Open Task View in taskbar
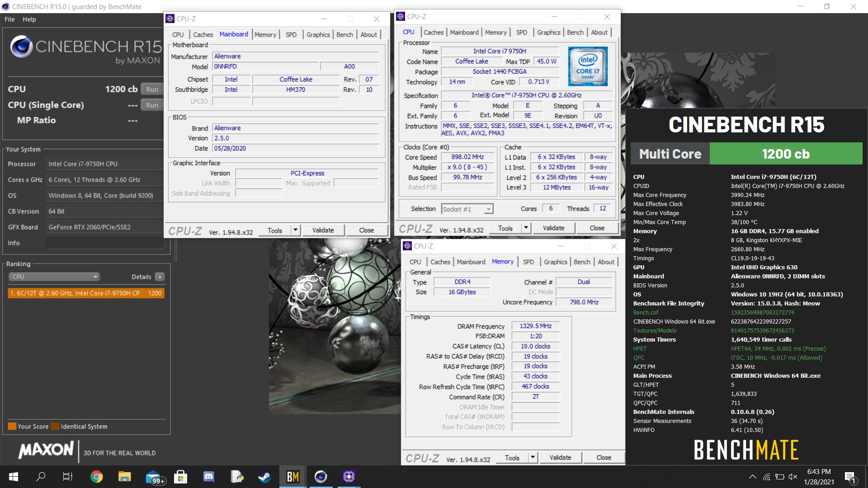The height and width of the screenshot is (488, 868). pos(68,477)
